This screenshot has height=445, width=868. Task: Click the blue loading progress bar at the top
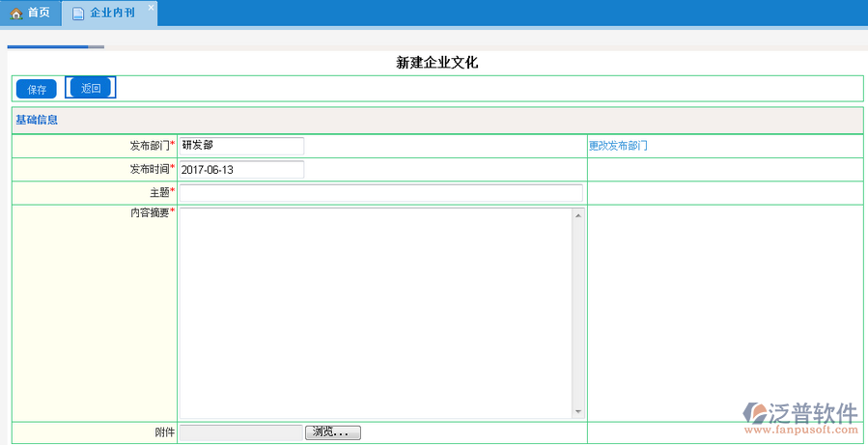pyautogui.click(x=48, y=46)
